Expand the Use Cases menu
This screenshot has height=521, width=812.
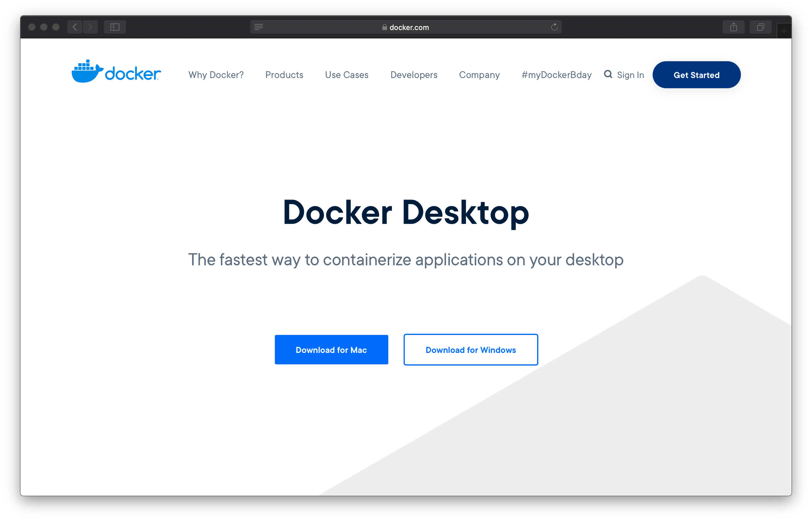pos(347,75)
